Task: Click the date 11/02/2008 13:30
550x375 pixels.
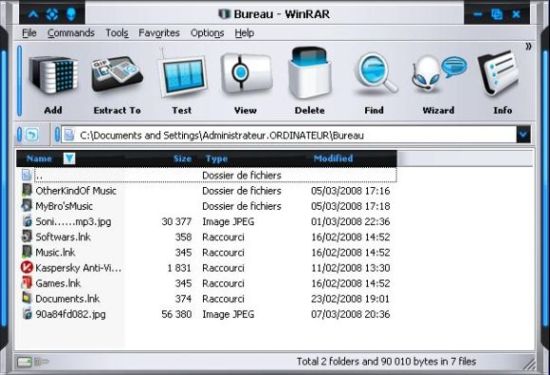Action: pyautogui.click(x=350, y=268)
